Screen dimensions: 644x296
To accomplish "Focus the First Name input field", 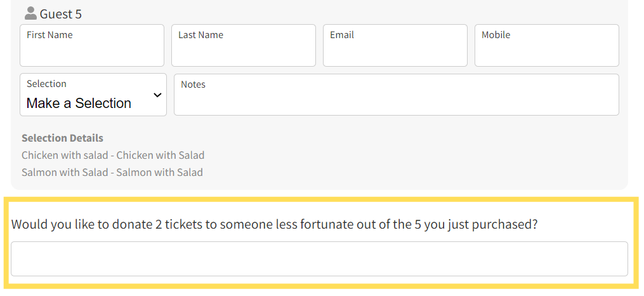I will [x=92, y=45].
